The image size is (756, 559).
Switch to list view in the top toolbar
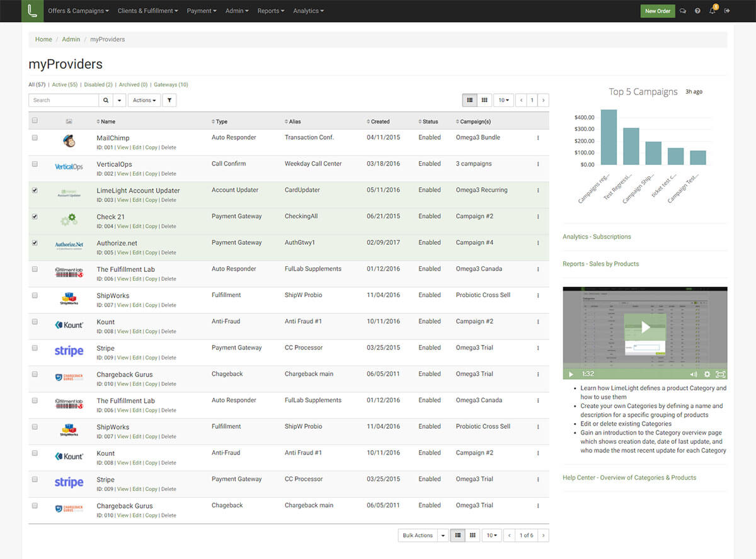(470, 100)
